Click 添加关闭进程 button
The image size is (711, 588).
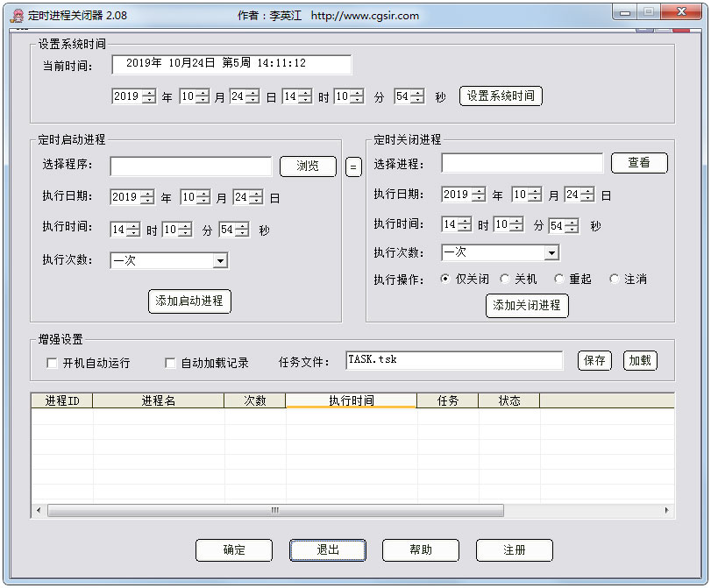click(x=527, y=306)
